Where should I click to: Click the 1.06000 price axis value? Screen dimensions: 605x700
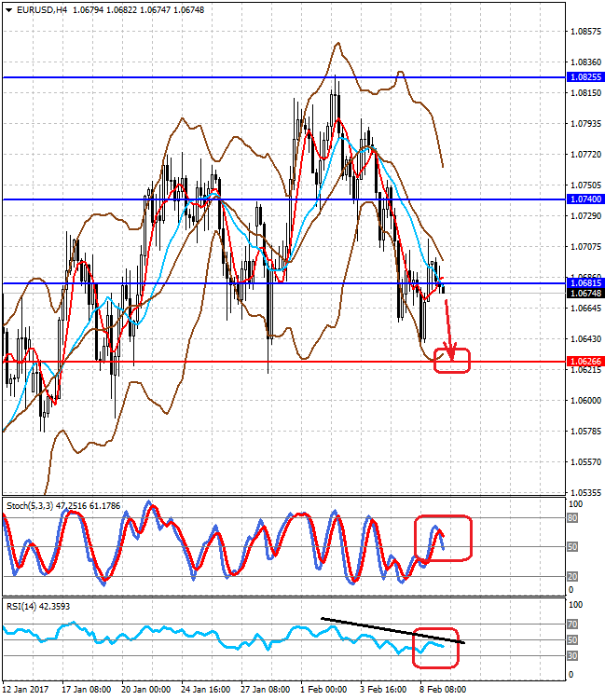coord(585,401)
